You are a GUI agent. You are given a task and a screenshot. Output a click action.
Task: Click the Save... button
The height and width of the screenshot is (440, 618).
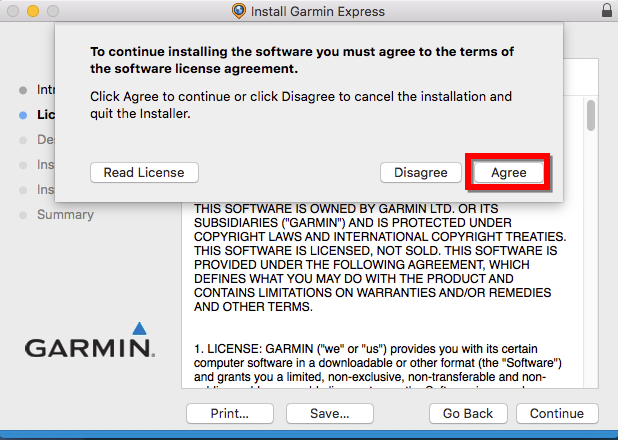(330, 413)
